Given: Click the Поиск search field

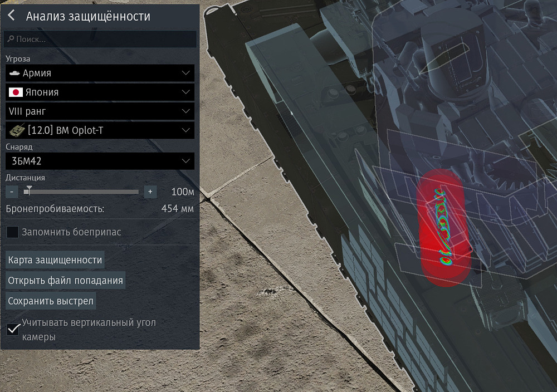Looking at the screenshot, I should 100,39.
